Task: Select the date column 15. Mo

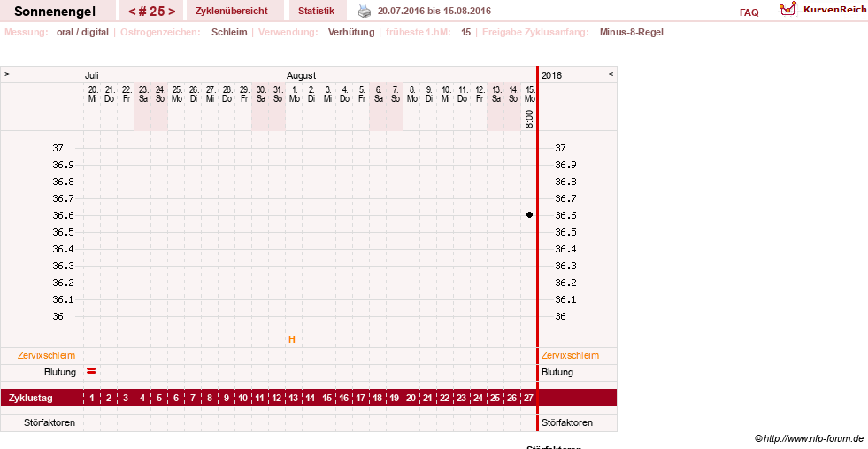Action: pos(530,94)
